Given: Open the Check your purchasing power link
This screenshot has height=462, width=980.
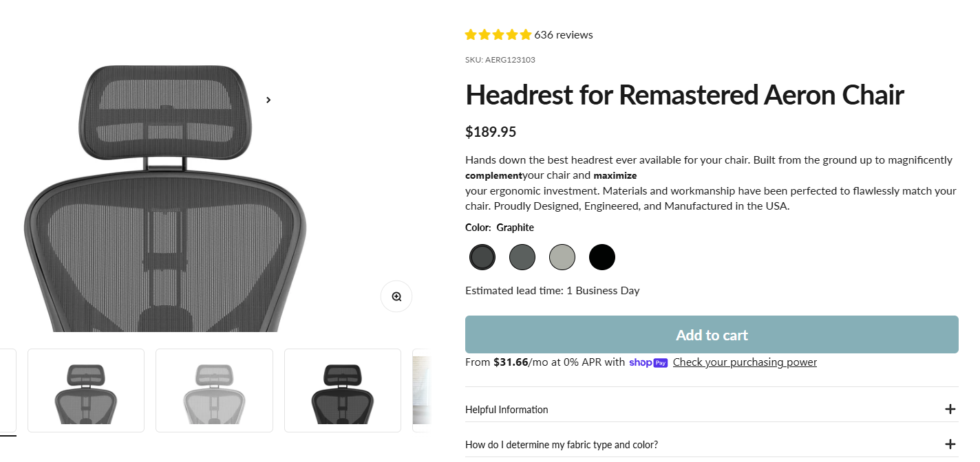Looking at the screenshot, I should 745,362.
